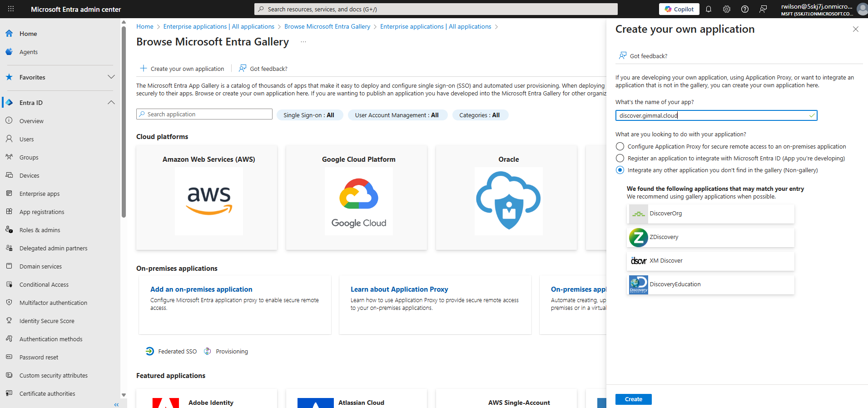Click the feedback icon in top bar
This screenshot has width=868, height=408.
coord(764,9)
